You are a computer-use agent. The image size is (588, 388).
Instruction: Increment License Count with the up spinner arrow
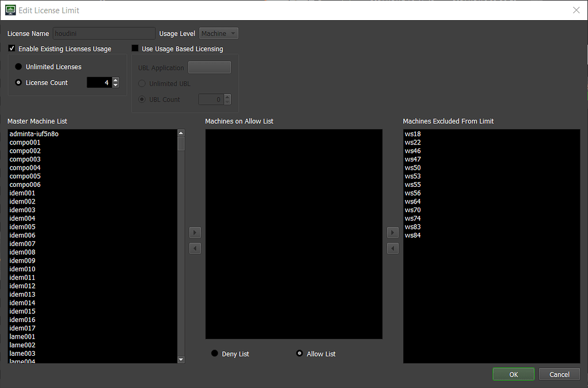115,79
